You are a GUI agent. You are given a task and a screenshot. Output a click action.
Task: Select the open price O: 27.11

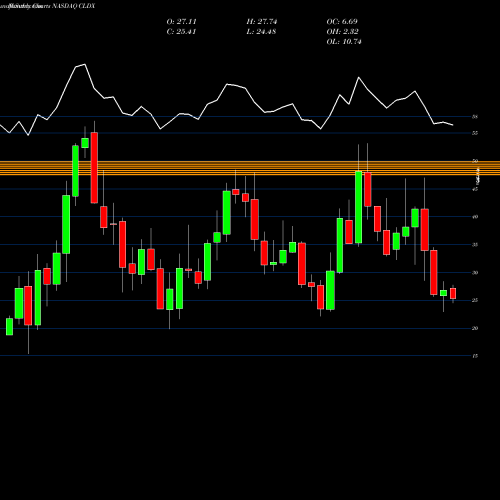click(181, 22)
